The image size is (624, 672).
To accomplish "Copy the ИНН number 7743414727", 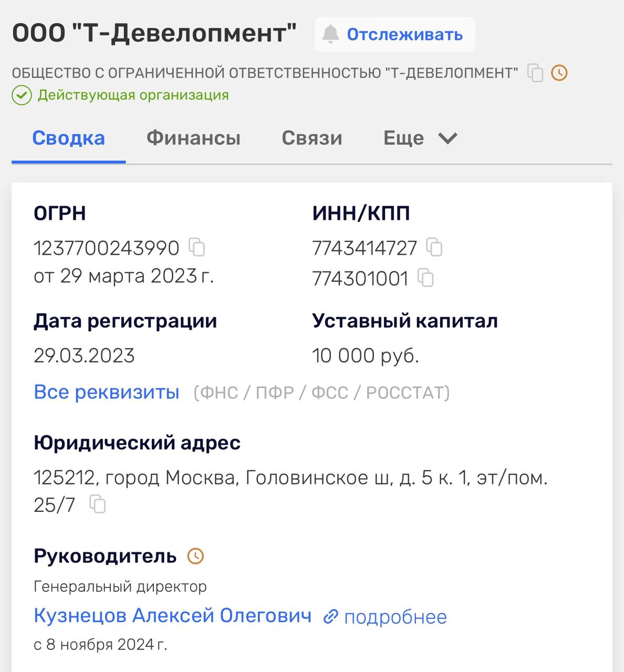I will [x=434, y=247].
